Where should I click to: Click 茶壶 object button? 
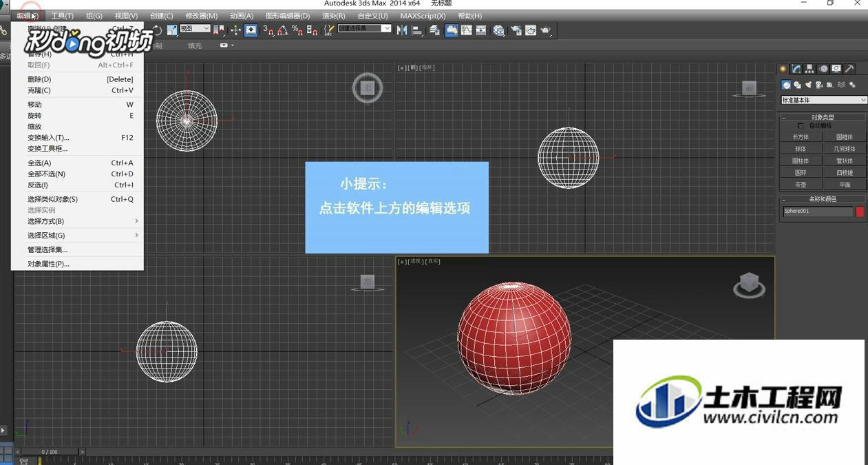[801, 185]
